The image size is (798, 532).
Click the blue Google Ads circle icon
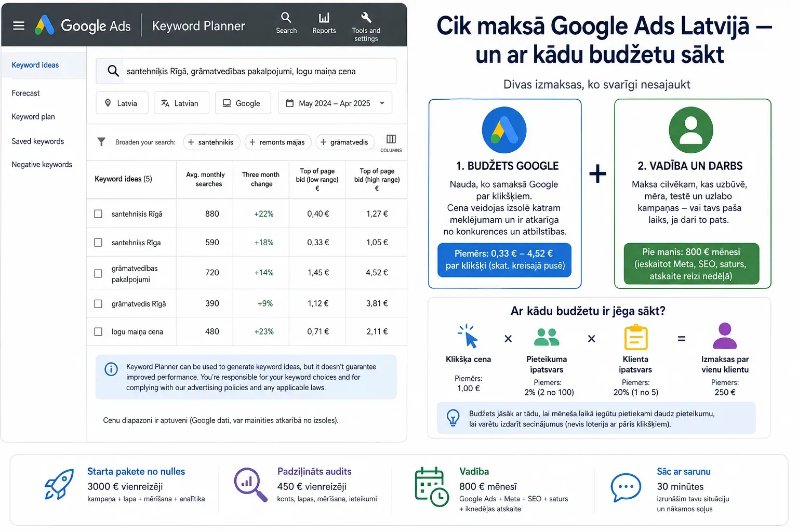coord(504,130)
